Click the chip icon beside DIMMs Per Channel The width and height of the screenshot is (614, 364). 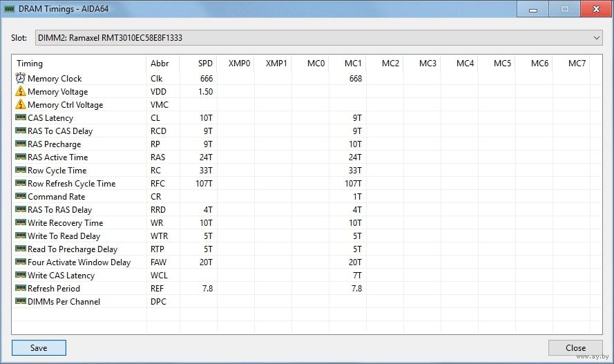pos(20,302)
